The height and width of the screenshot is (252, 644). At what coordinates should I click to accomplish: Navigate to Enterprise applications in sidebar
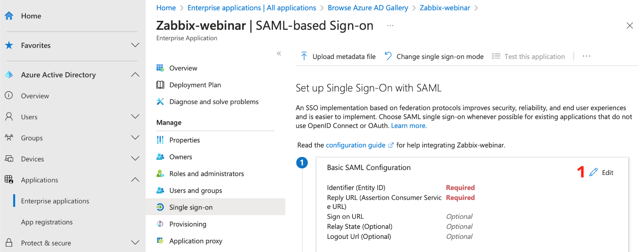click(x=55, y=201)
